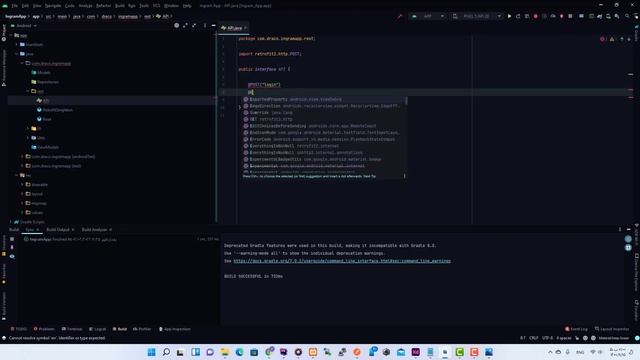Open File Explorer from taskbar
This screenshot has width=640, height=360.
click(224, 352)
